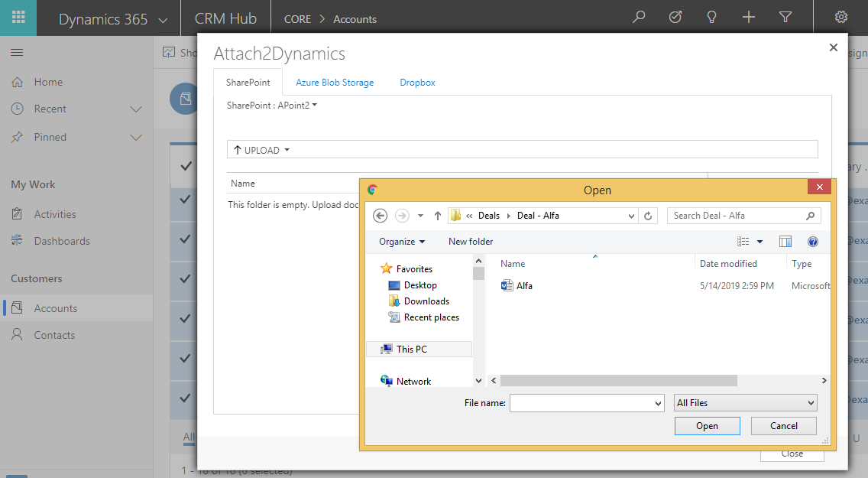Go up one folder level in the Open dialog

(x=438, y=216)
